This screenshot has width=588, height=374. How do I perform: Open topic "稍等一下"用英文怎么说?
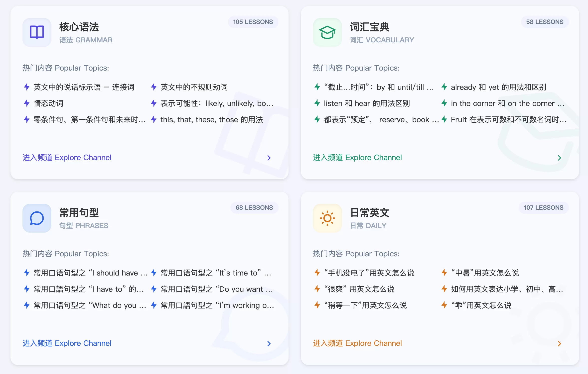pyautogui.click(x=365, y=305)
